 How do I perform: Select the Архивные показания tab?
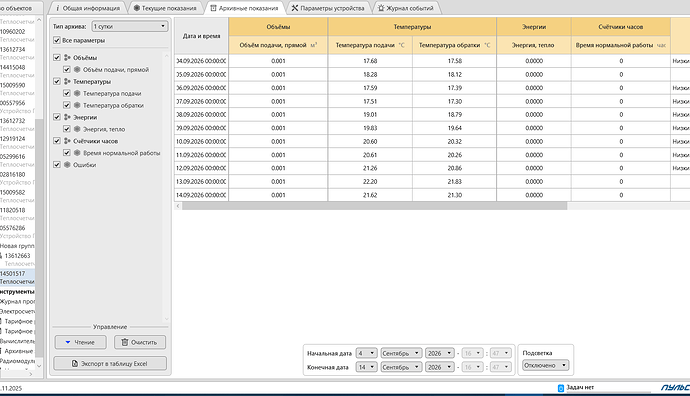(x=245, y=8)
